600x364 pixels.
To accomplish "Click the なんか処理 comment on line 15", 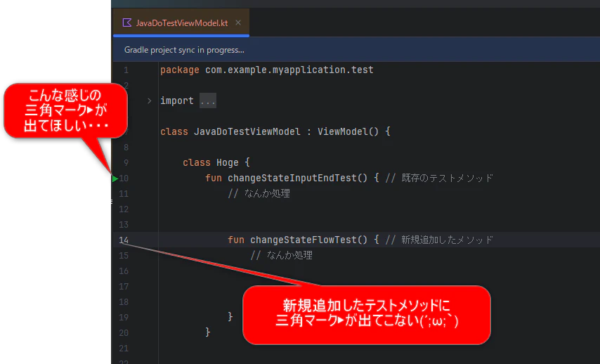I will 282,255.
